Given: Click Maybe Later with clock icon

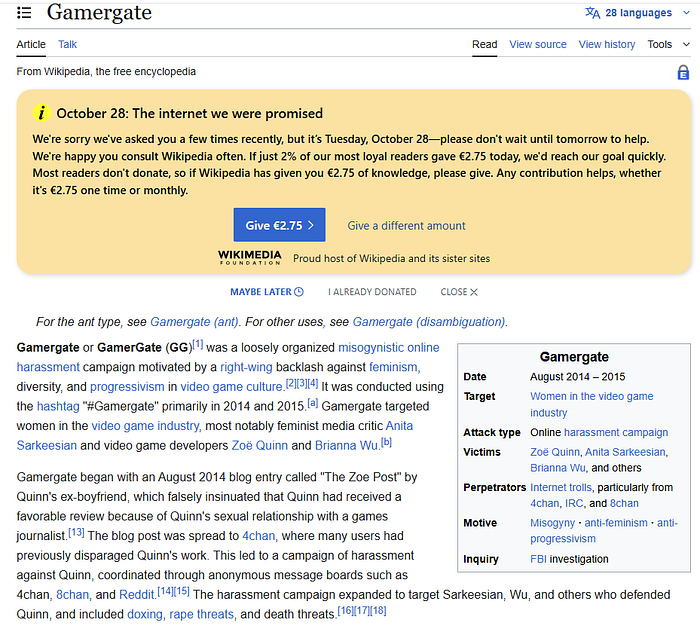Looking at the screenshot, I should tap(266, 292).
